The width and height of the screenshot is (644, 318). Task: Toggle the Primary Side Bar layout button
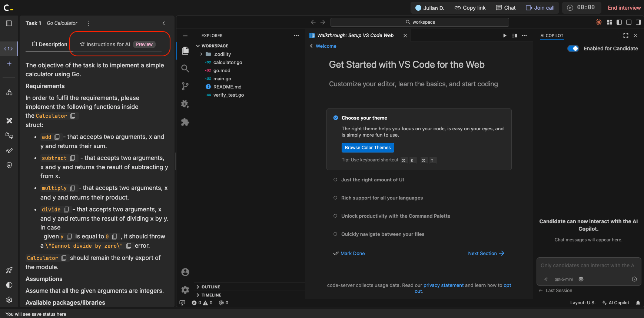[619, 22]
